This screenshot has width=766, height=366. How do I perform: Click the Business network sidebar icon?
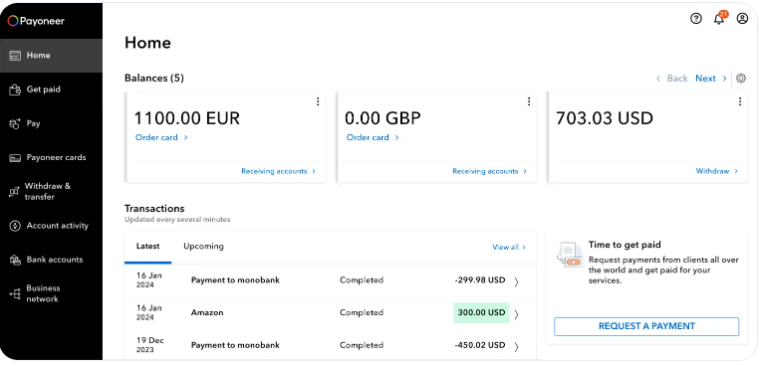15,294
